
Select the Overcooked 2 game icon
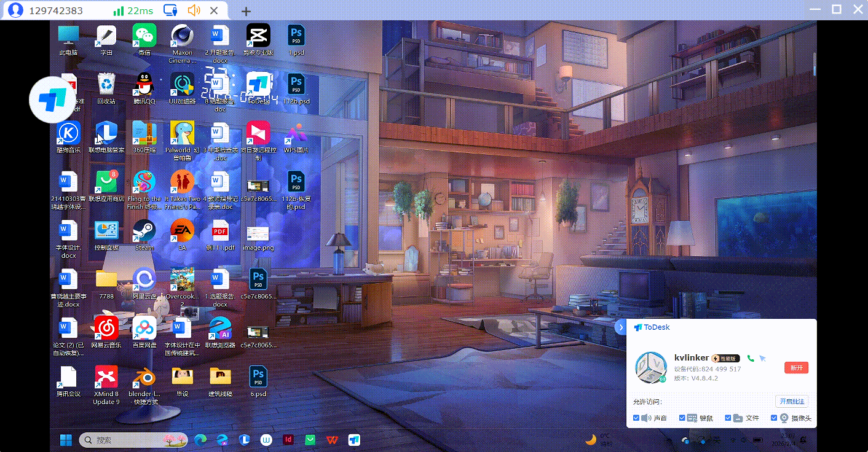(183, 287)
